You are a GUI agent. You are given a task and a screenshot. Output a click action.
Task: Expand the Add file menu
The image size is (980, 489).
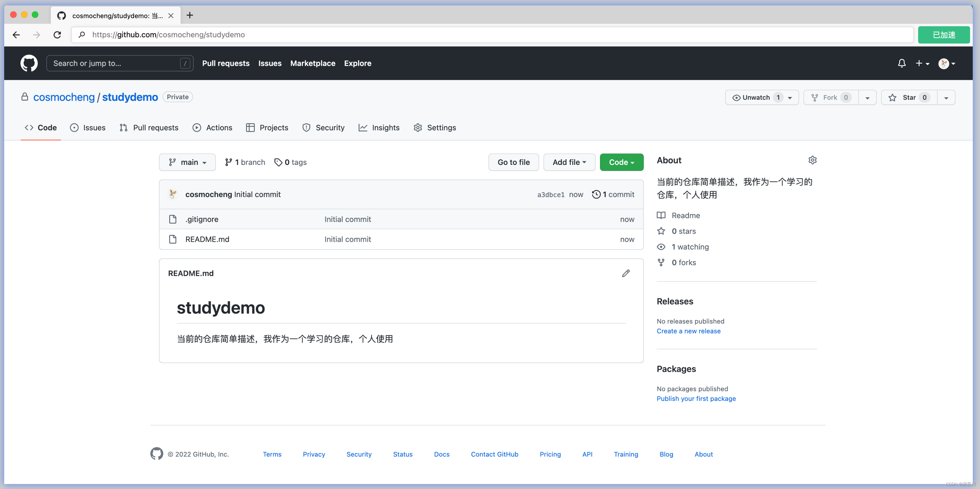point(569,162)
